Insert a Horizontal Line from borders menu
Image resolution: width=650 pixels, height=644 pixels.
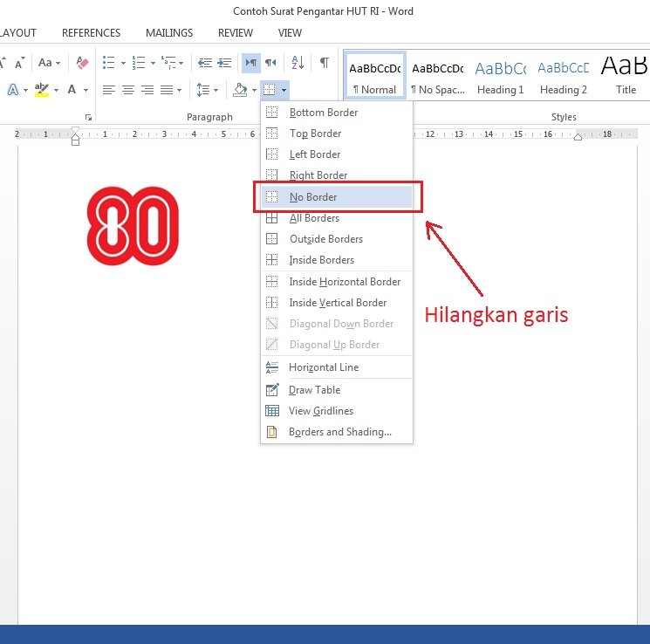[x=324, y=367]
